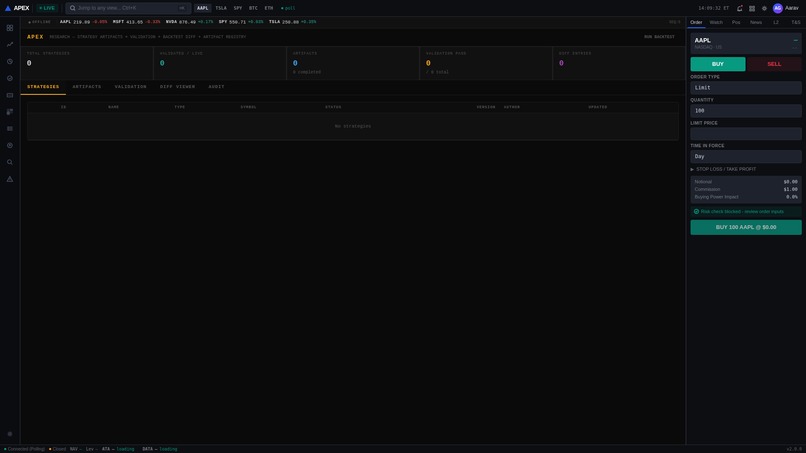Viewport: 806px width, 453px height.
Task: Open the circular gauge icon in sidebar
Action: tap(10, 78)
